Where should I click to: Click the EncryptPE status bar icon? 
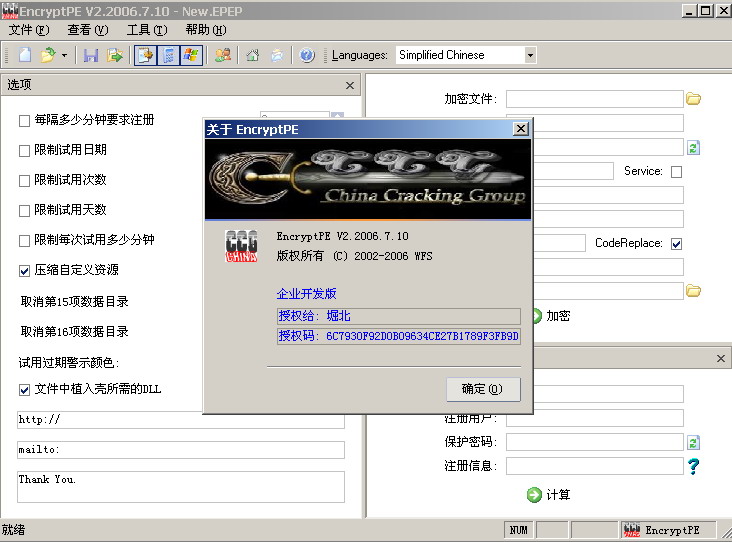tap(632, 530)
